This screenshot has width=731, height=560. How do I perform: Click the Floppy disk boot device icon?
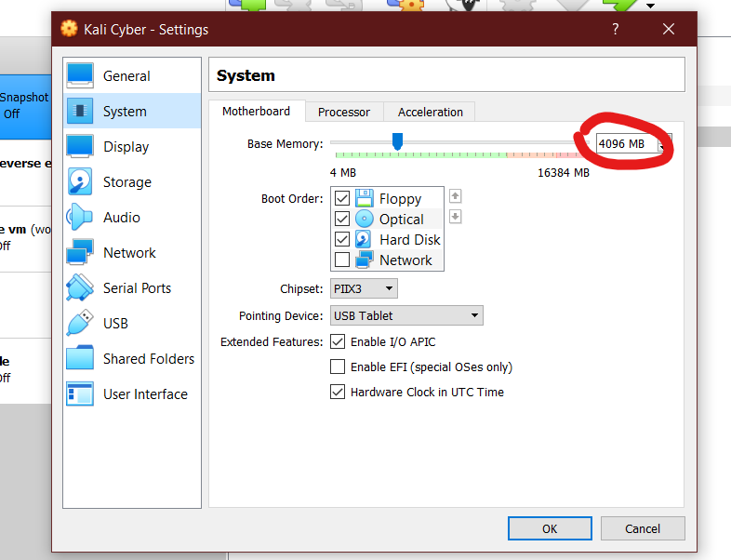click(364, 198)
